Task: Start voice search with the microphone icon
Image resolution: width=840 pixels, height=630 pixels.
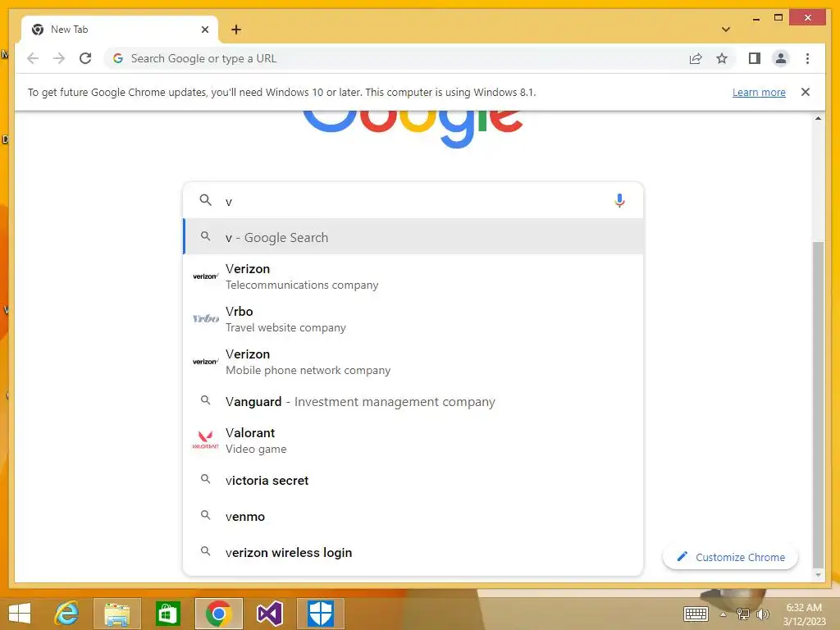Action: pos(619,201)
